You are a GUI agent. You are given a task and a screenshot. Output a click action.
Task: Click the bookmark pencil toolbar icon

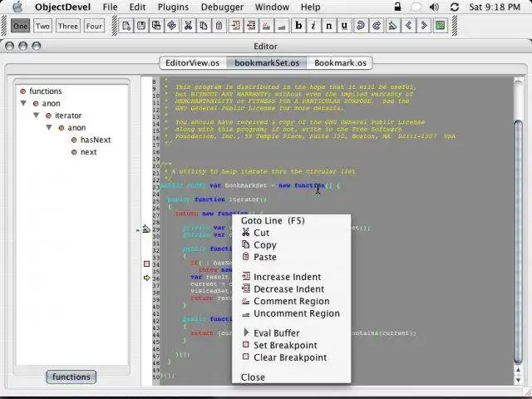392,26
